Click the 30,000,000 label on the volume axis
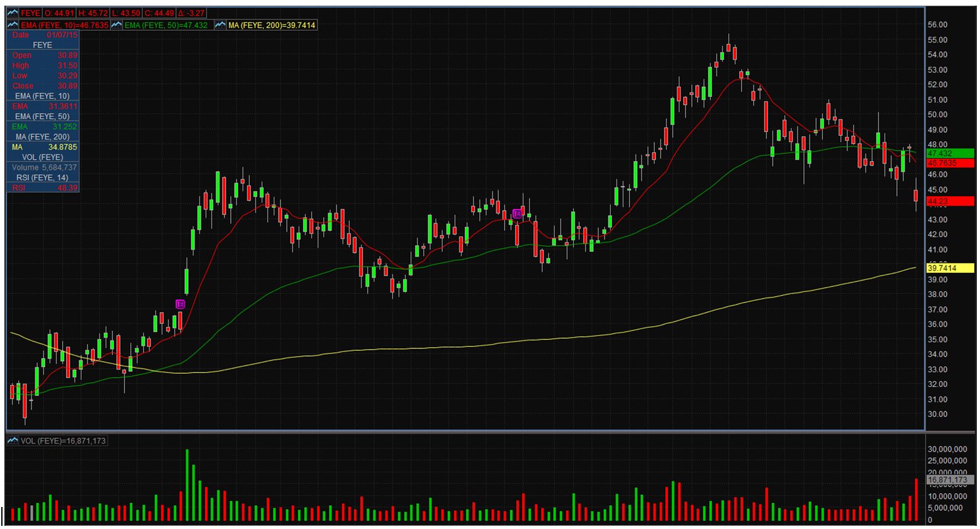The image size is (980, 529). pyautogui.click(x=947, y=449)
